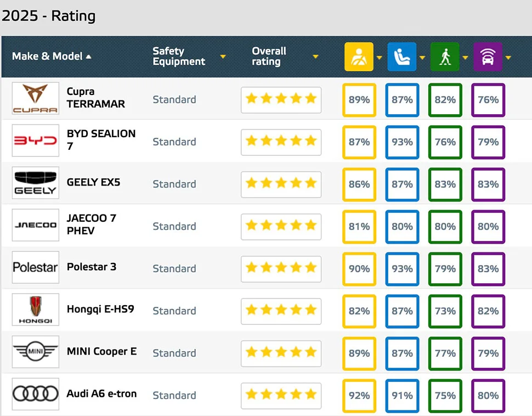The height and width of the screenshot is (416, 532).
Task: Click MINI Cooper E's yellow 89% adult score
Action: (359, 353)
